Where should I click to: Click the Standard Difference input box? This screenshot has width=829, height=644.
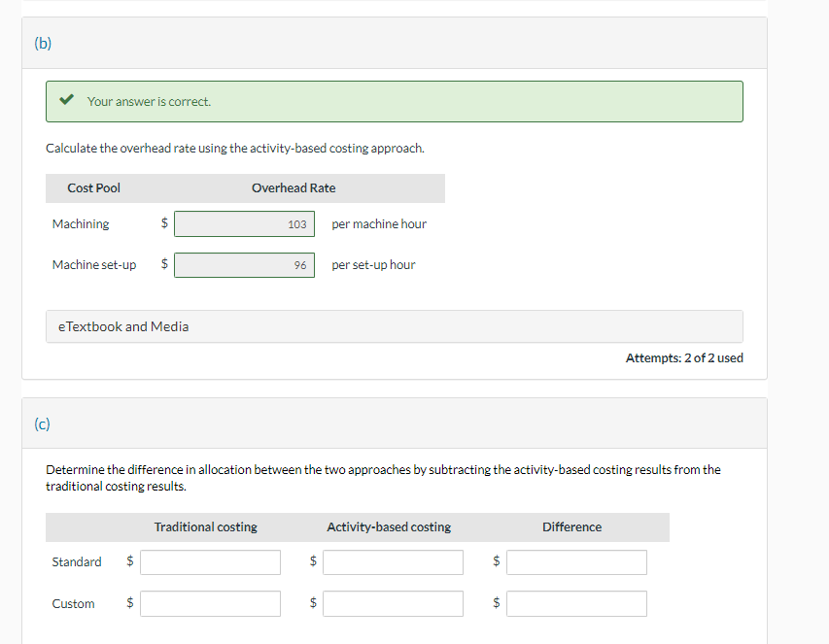click(576, 561)
